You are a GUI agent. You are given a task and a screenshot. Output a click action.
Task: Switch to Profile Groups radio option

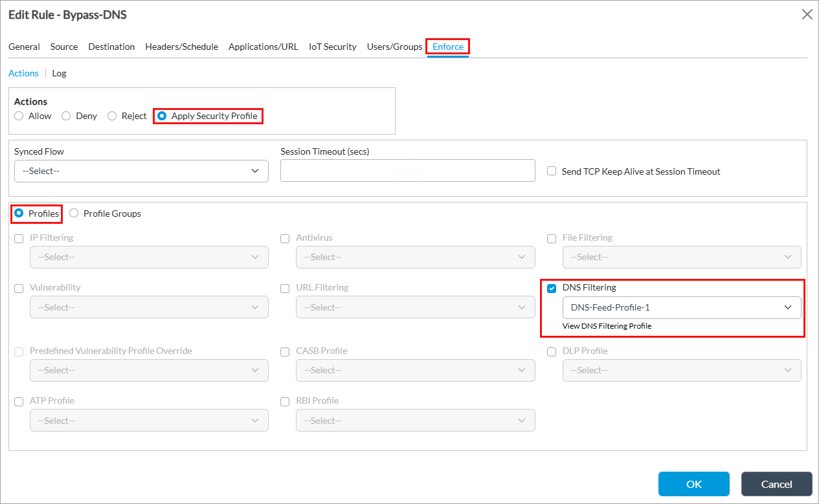(x=74, y=214)
